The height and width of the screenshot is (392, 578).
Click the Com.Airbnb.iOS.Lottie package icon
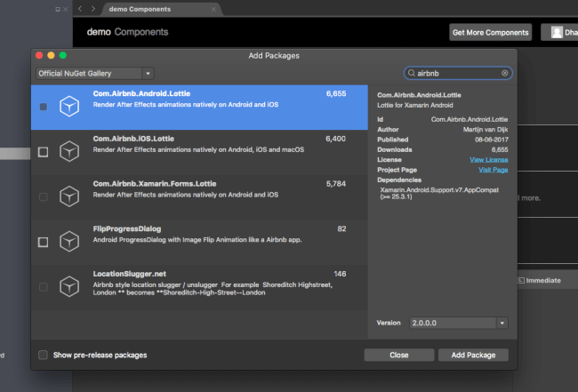(x=69, y=152)
